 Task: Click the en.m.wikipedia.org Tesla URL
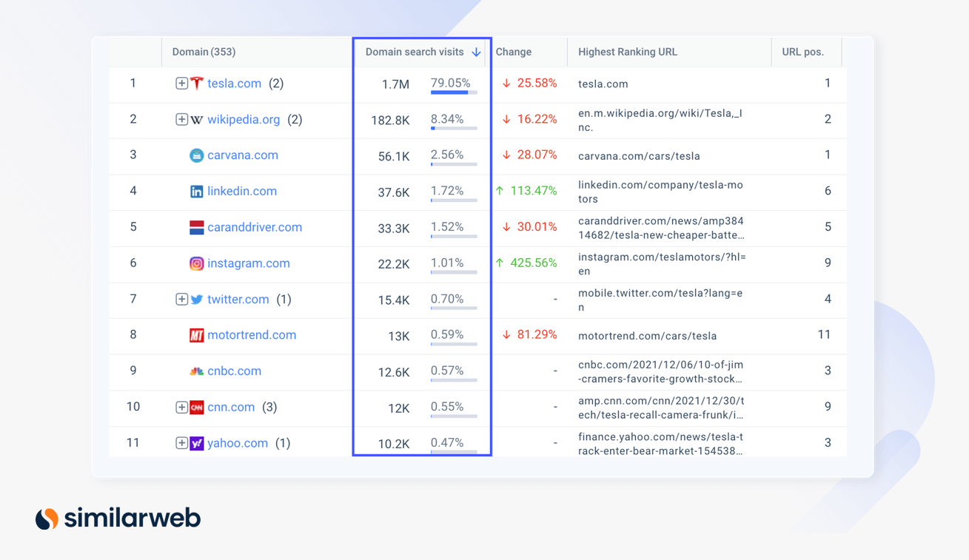pyautogui.click(x=660, y=120)
